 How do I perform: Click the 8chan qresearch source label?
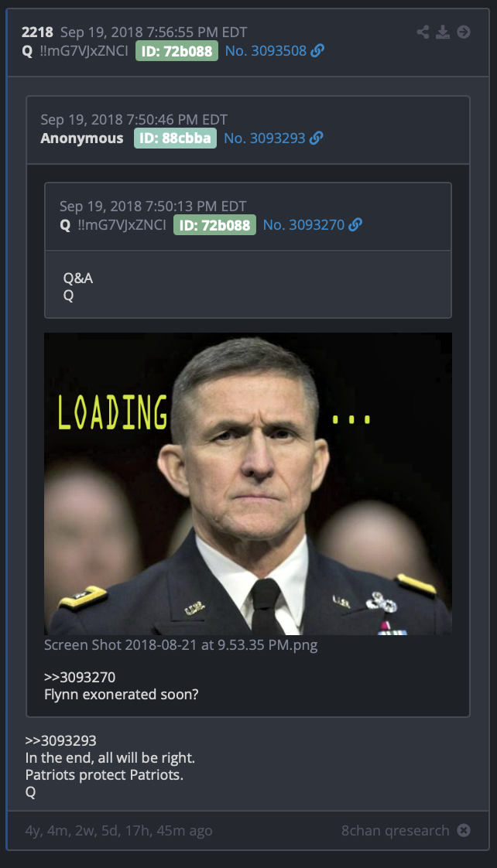395,830
